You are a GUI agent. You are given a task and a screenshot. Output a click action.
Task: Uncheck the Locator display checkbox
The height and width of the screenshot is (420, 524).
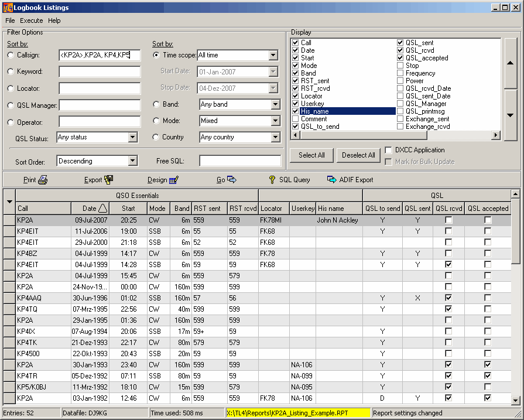point(296,96)
